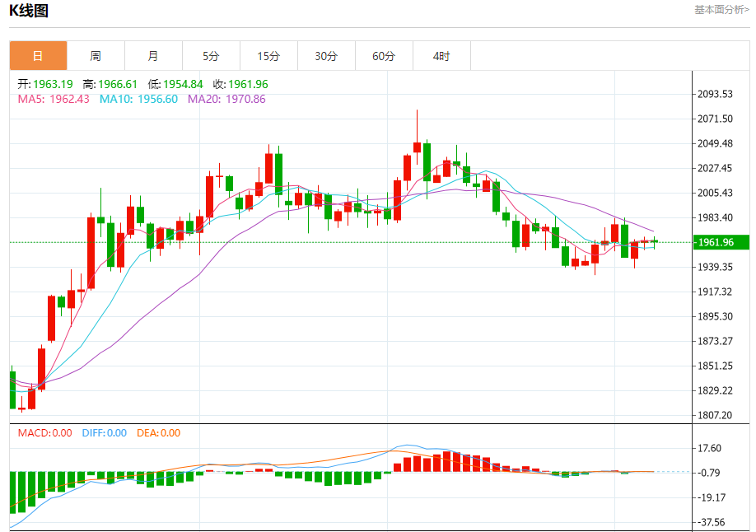Switch to the 月 monthly tab
756x532 pixels.
(x=153, y=56)
